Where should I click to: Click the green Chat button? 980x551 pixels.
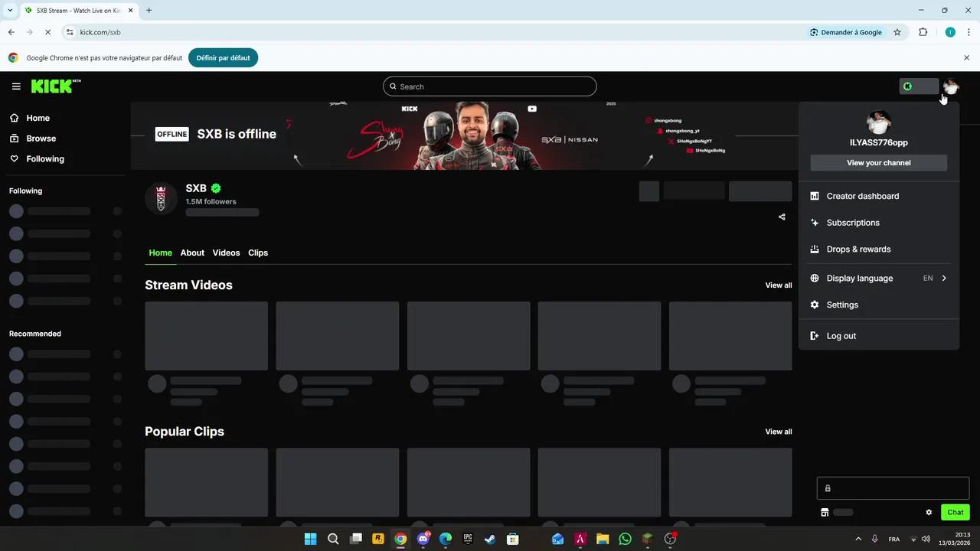(955, 512)
